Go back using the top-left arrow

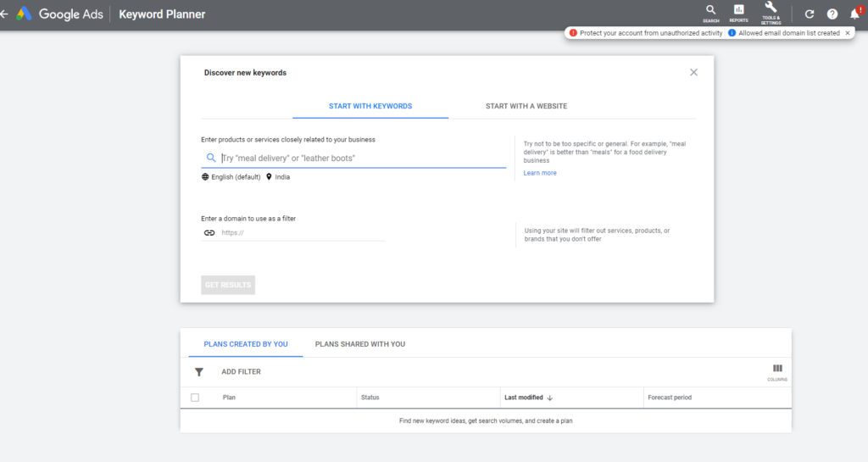point(4,14)
